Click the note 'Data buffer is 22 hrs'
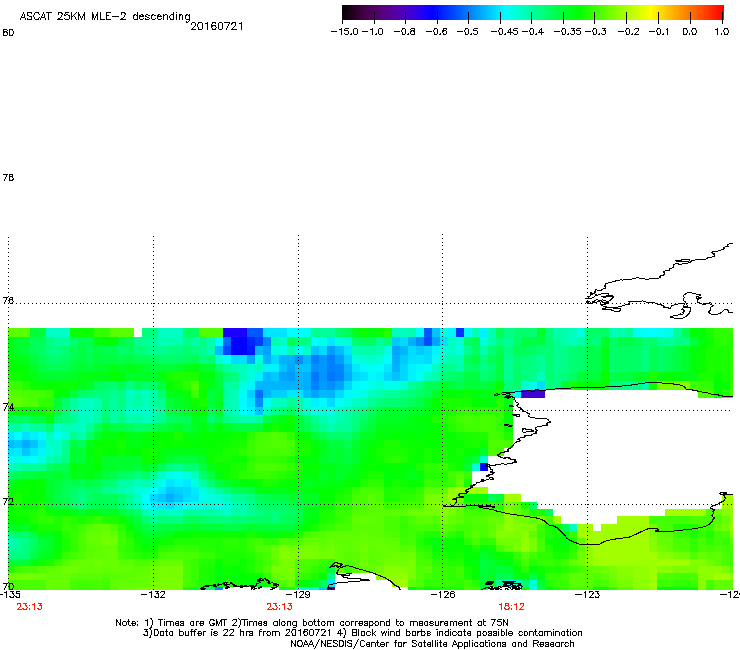The image size is (740, 650). [204, 633]
